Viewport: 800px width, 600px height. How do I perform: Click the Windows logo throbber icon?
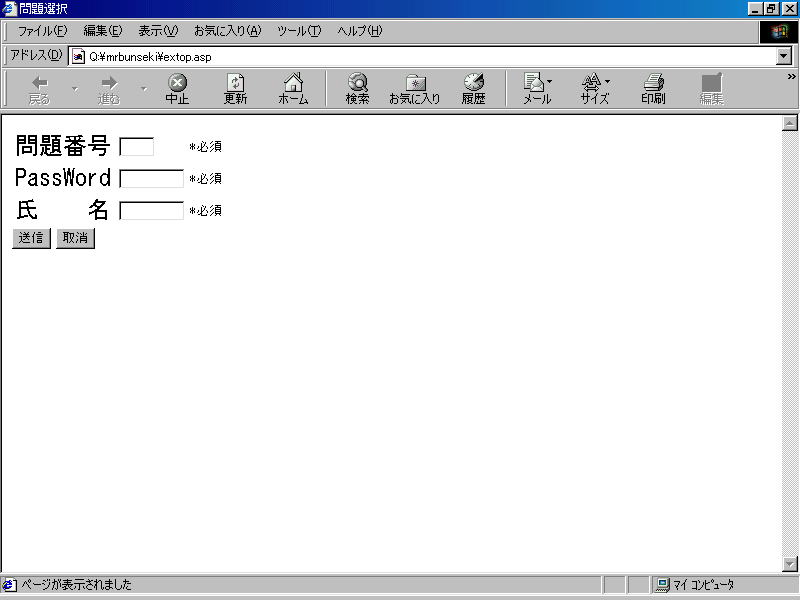pos(779,32)
